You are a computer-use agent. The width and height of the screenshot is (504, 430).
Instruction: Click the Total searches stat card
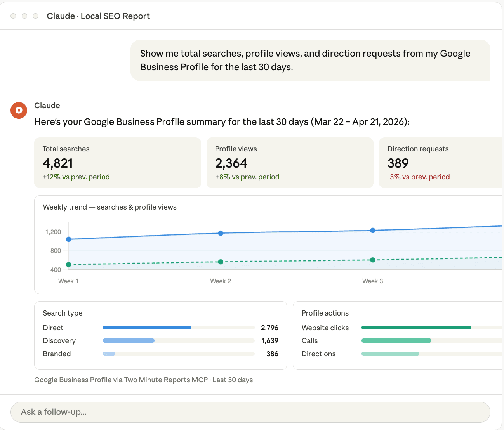118,163
